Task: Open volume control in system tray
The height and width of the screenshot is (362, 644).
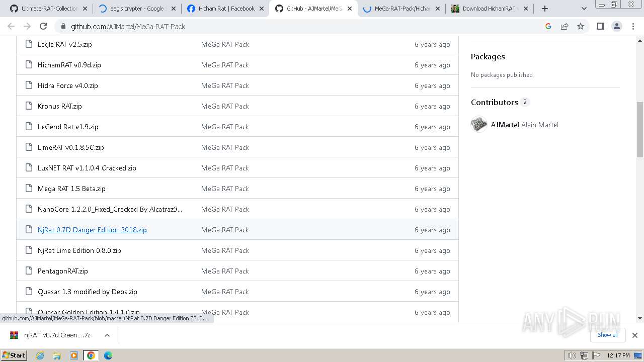Action: pyautogui.click(x=572, y=355)
